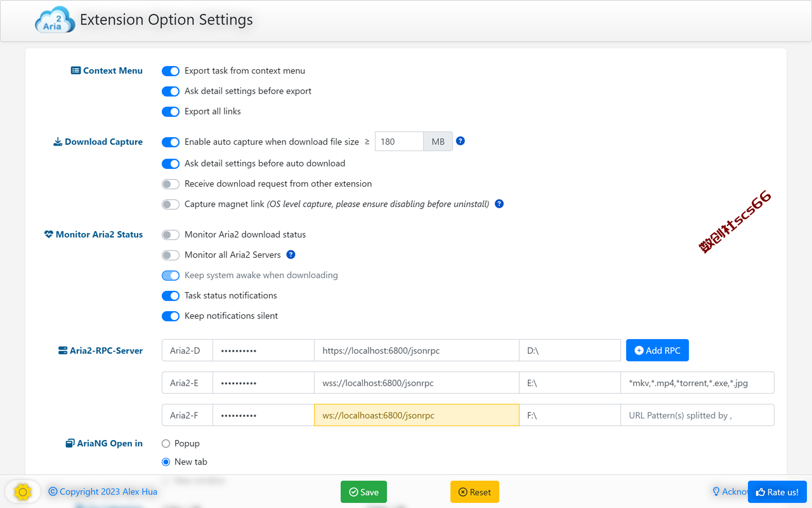Click the Add RPC button
This screenshot has width=812, height=508.
(x=657, y=351)
